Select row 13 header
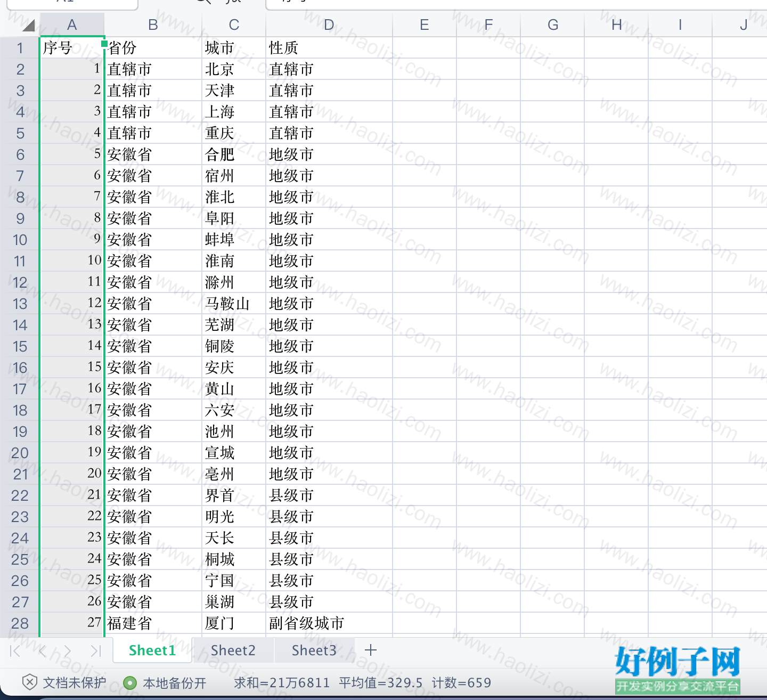 (20, 304)
